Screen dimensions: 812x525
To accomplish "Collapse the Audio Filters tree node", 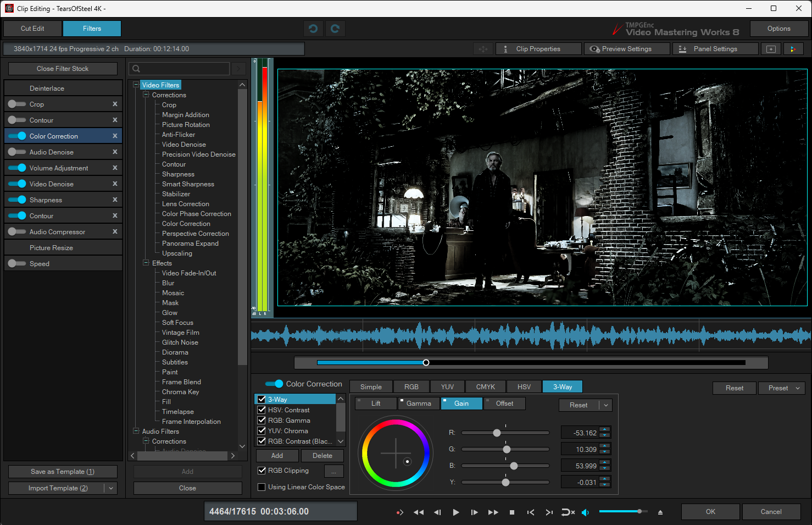I will 136,431.
